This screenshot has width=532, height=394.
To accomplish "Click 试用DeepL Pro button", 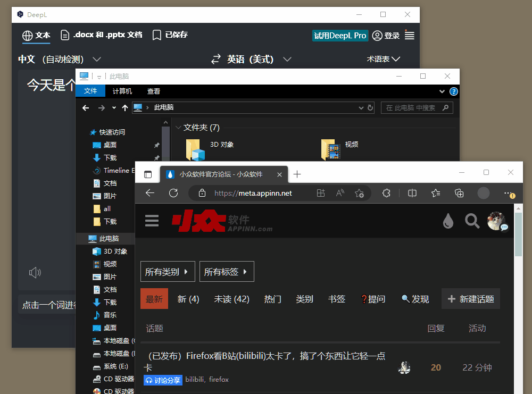I will tap(340, 36).
